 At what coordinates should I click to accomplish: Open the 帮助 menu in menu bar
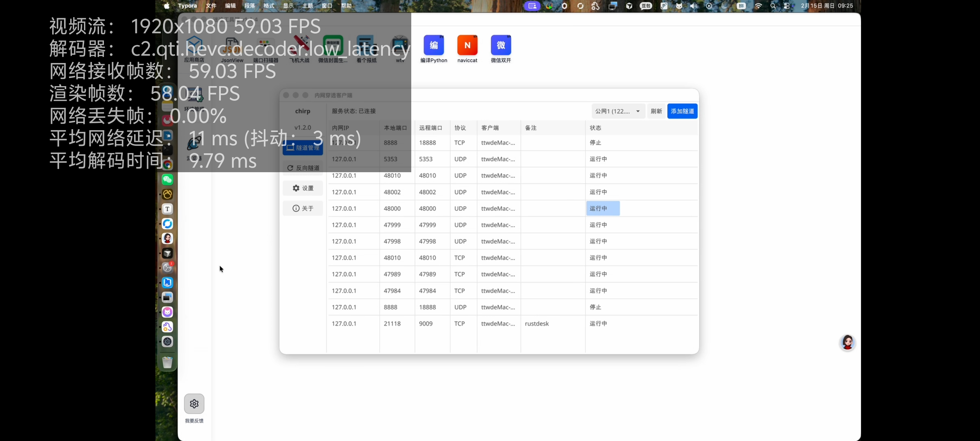coord(346,6)
